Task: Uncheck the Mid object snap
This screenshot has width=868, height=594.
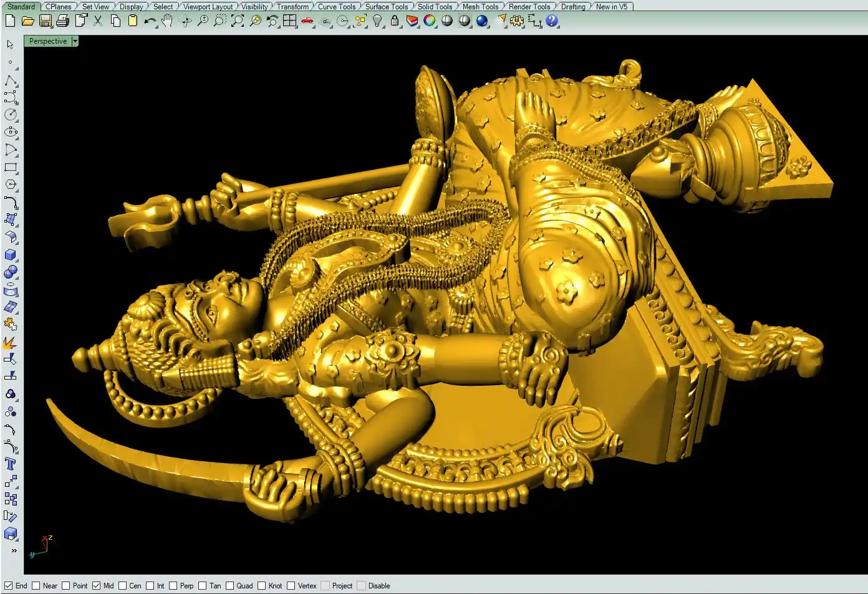Action: tap(97, 586)
